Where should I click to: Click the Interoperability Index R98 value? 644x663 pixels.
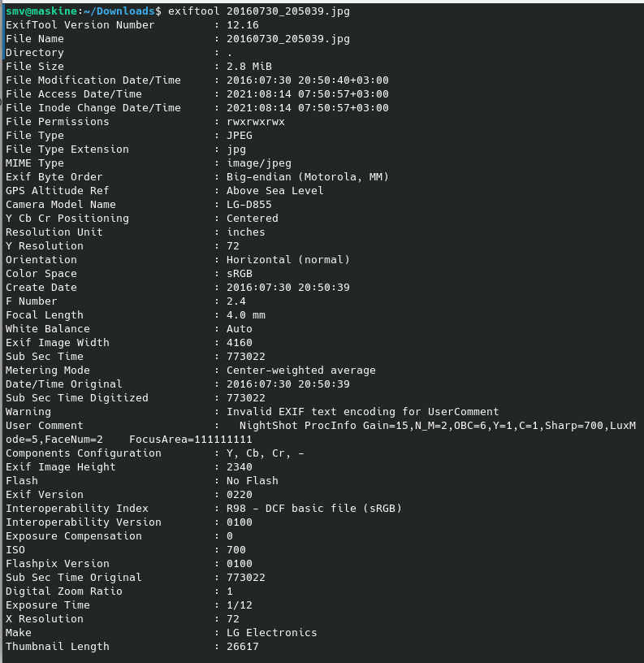[314, 509]
